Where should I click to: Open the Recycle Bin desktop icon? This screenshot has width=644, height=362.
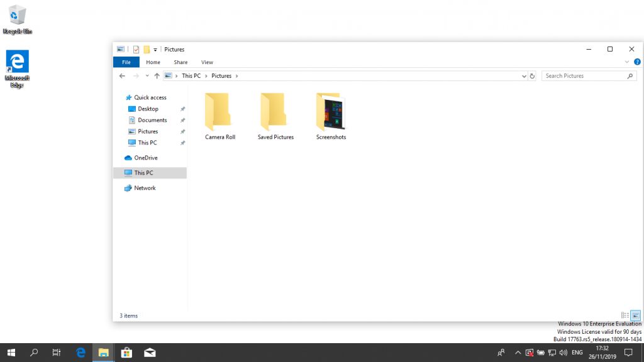[x=17, y=19]
